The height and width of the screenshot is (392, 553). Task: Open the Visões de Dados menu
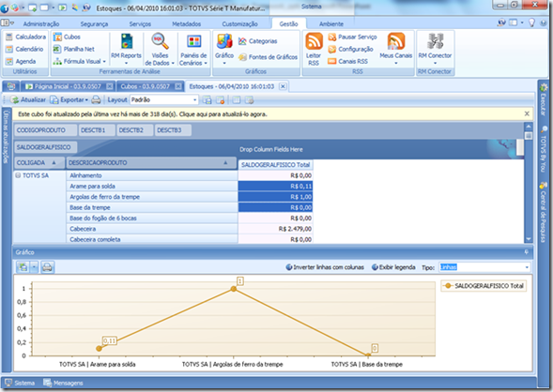pyautogui.click(x=160, y=49)
